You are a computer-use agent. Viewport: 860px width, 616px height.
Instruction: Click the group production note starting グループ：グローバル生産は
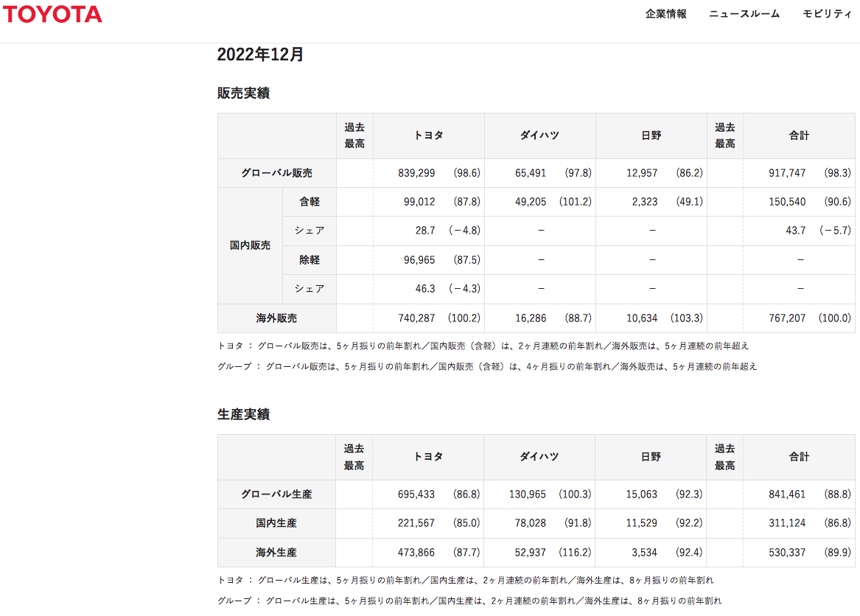click(469, 601)
